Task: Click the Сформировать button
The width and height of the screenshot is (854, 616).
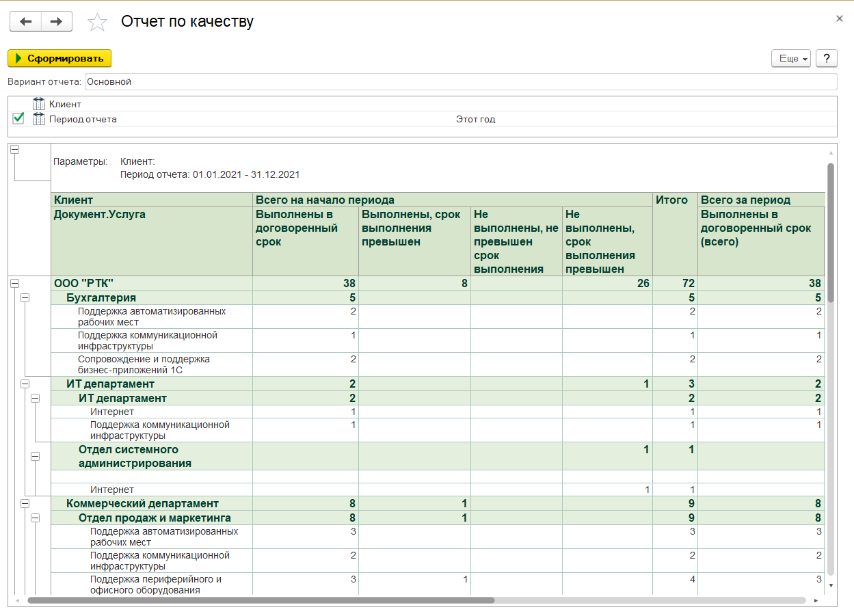Action: point(59,59)
